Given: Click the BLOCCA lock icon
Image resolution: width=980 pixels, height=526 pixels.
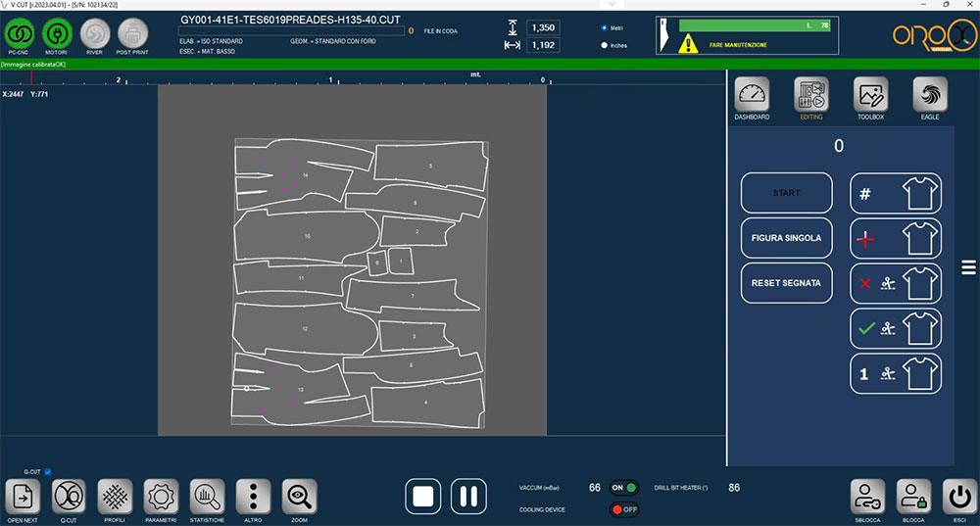Looking at the screenshot, I should coord(913,498).
